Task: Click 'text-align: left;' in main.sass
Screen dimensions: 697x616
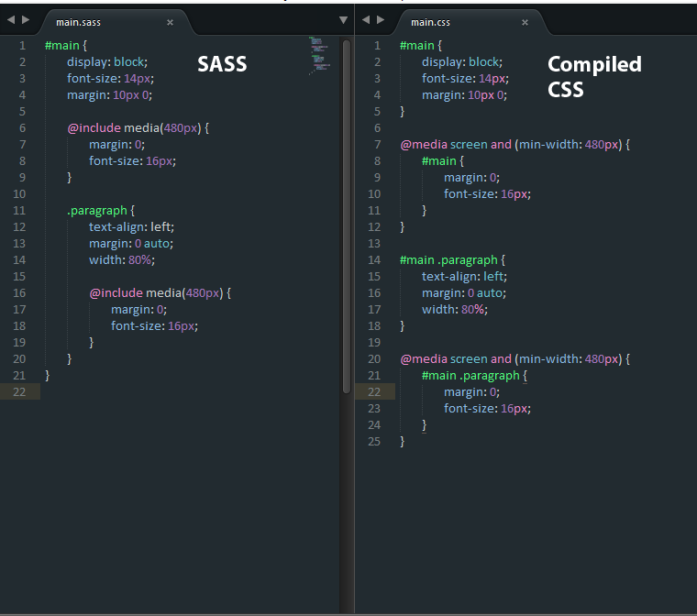Action: pos(131,227)
